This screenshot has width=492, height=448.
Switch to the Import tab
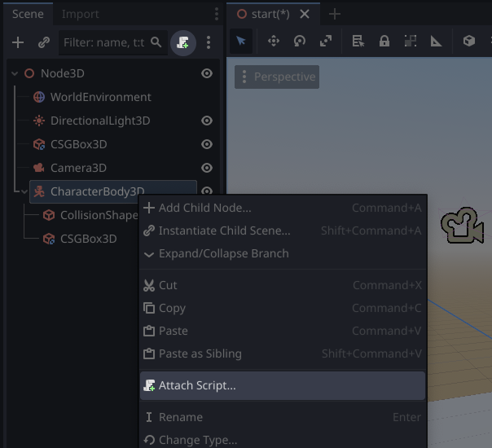[81, 14]
